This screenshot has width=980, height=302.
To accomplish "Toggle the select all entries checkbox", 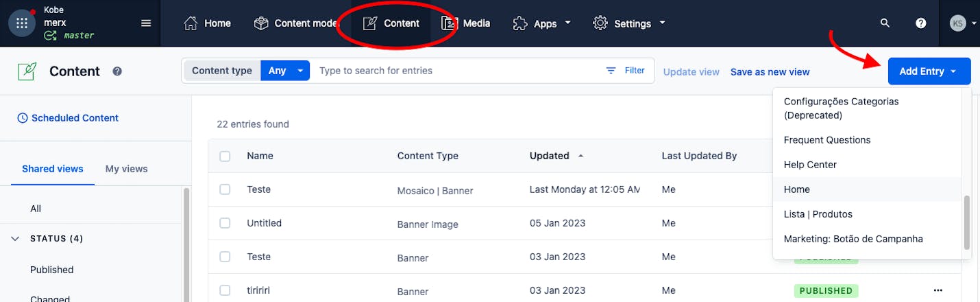I will (225, 156).
